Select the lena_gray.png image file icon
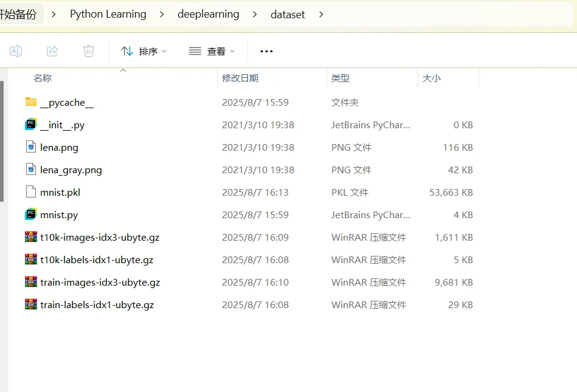 31,169
